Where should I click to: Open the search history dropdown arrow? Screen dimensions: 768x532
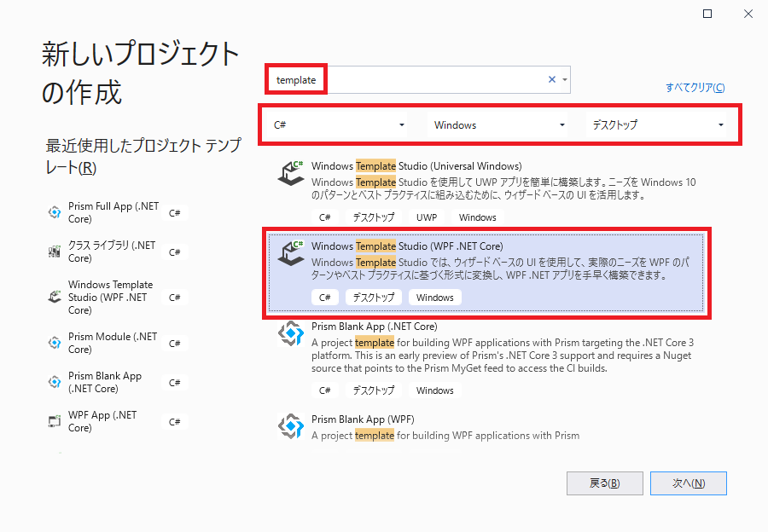[x=565, y=79]
